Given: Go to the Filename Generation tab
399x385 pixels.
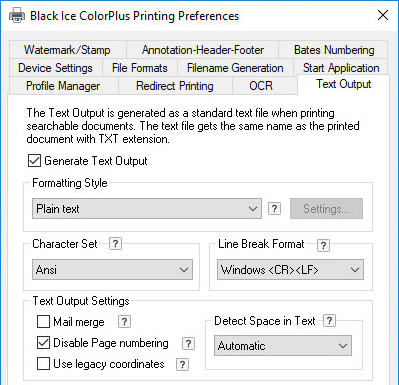Looking at the screenshot, I should pyautogui.click(x=235, y=68).
